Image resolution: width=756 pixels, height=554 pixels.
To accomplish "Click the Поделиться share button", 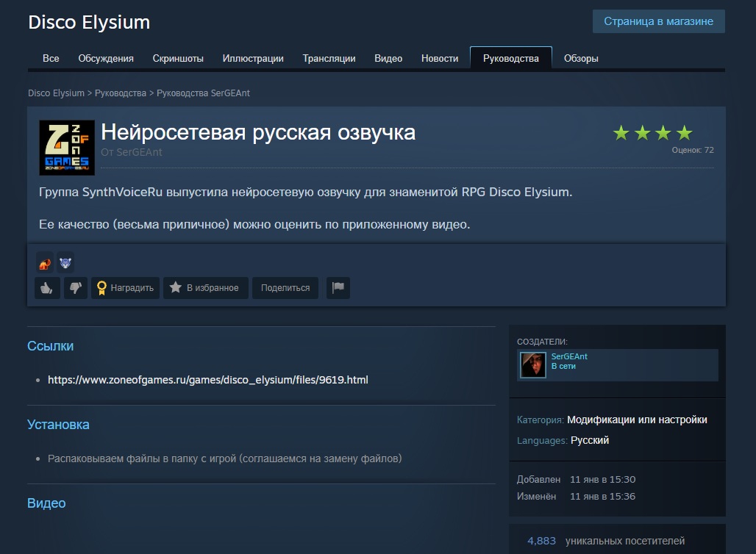I will point(285,287).
